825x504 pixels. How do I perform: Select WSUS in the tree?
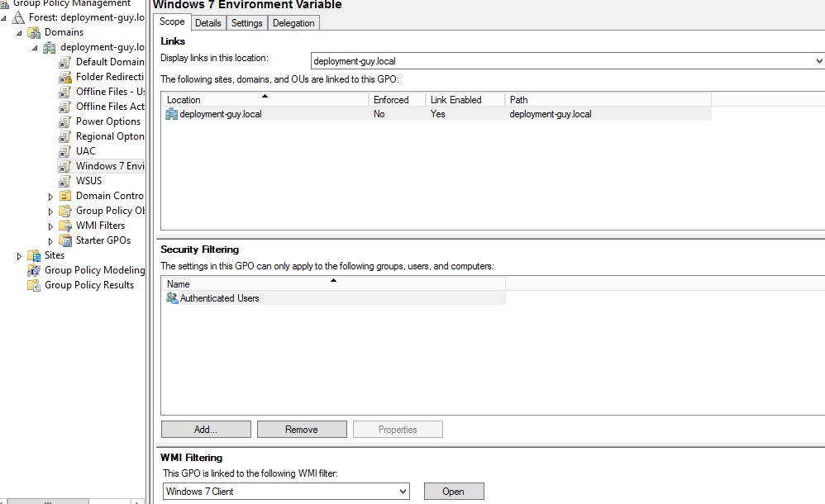pyautogui.click(x=89, y=181)
